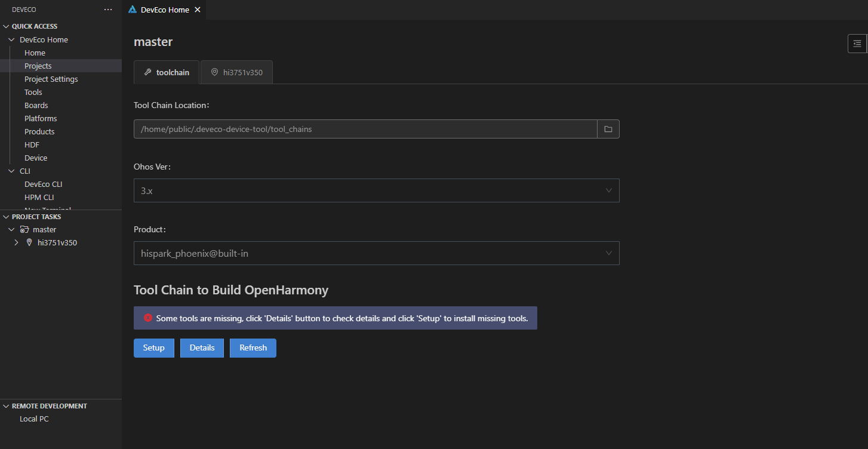The height and width of the screenshot is (449, 868).
Task: Click the master project icon in Project Tasks
Action: [x=24, y=229]
